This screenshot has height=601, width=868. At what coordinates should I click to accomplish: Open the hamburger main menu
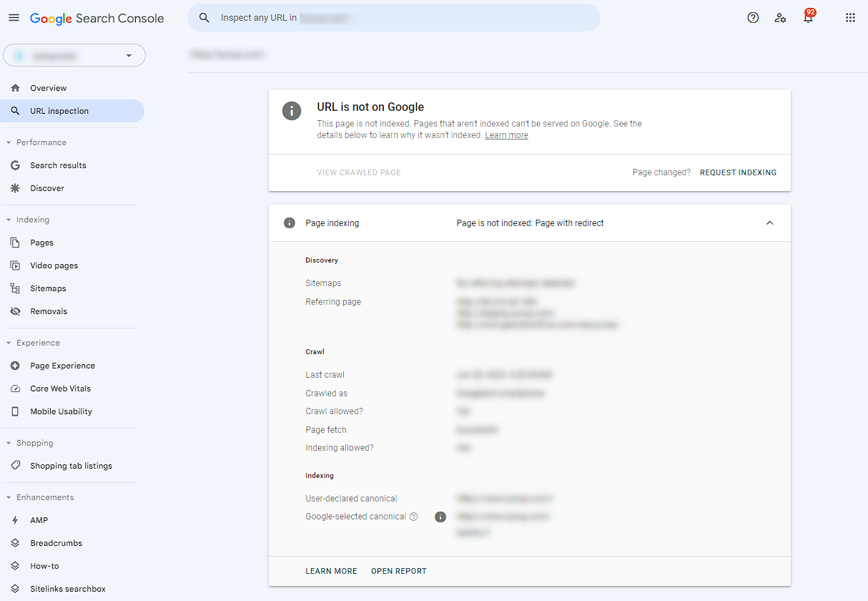point(14,18)
